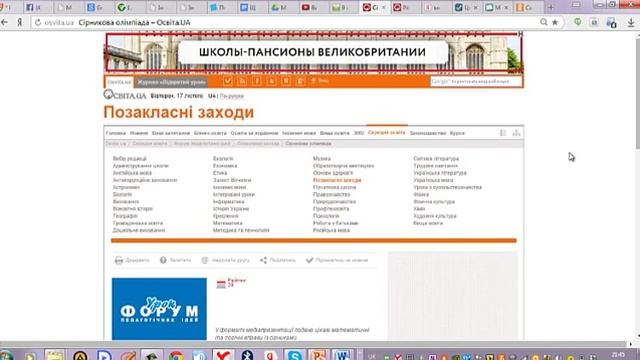Open the Головна menu item
Viewport: 640px width, 360px height.
coord(116,133)
